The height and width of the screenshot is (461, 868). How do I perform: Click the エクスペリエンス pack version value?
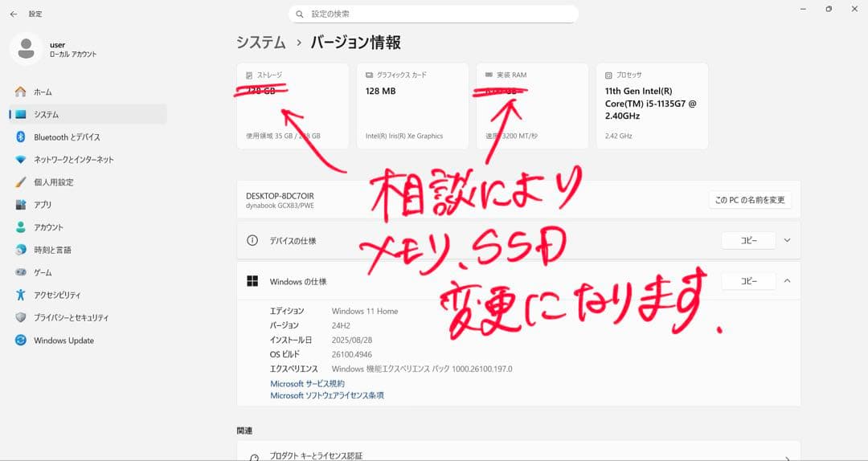pos(422,369)
